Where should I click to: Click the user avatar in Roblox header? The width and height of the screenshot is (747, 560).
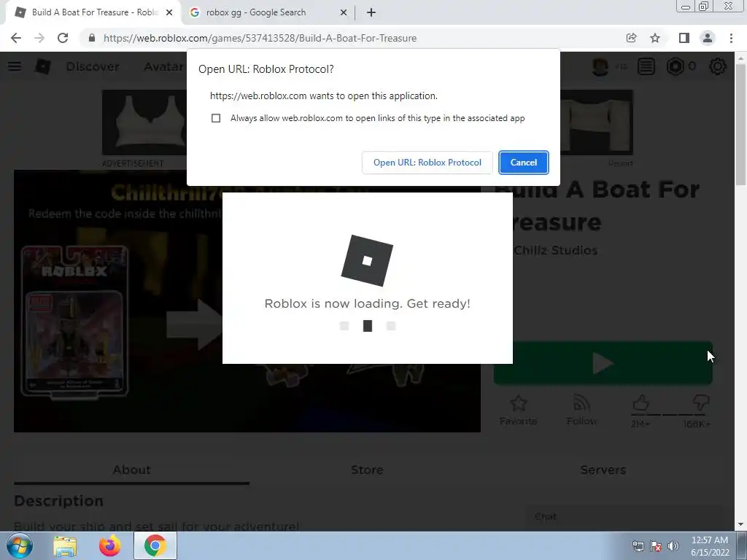pyautogui.click(x=600, y=66)
